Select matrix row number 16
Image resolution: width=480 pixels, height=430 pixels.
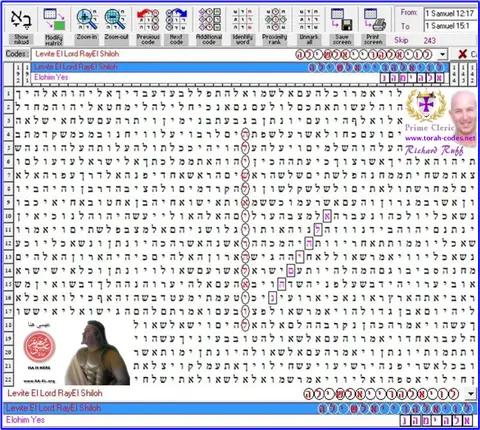pos(8,298)
